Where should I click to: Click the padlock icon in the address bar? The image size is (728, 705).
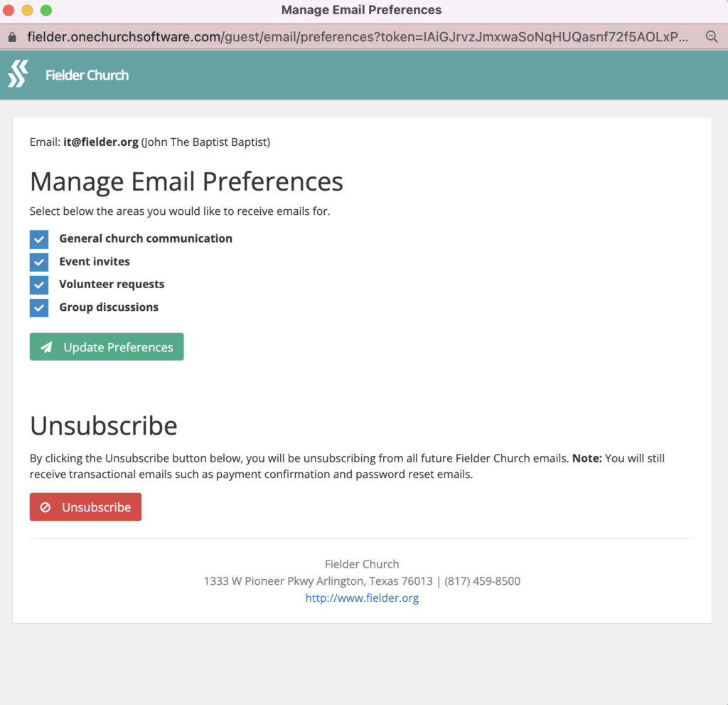(x=13, y=36)
